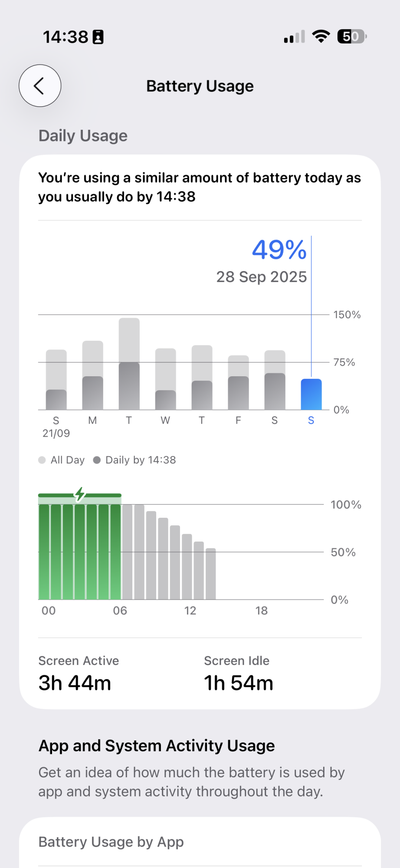Tap the Screen Idle 1h 54m stat

click(239, 674)
